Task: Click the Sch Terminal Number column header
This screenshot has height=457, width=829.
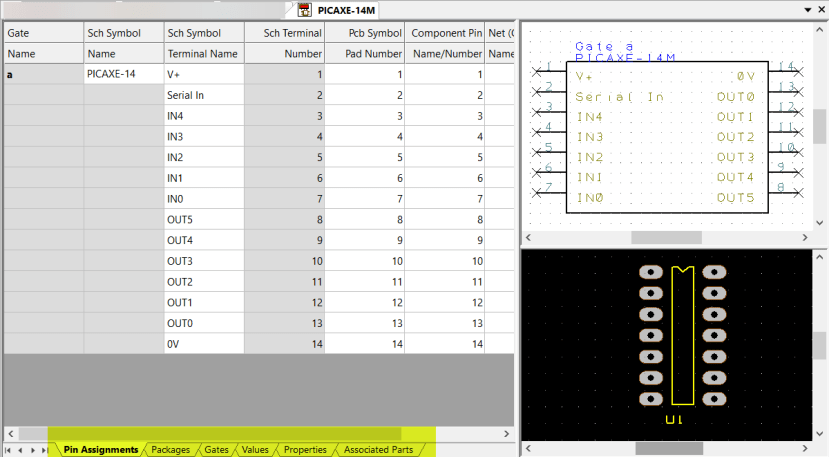Action: click(284, 53)
